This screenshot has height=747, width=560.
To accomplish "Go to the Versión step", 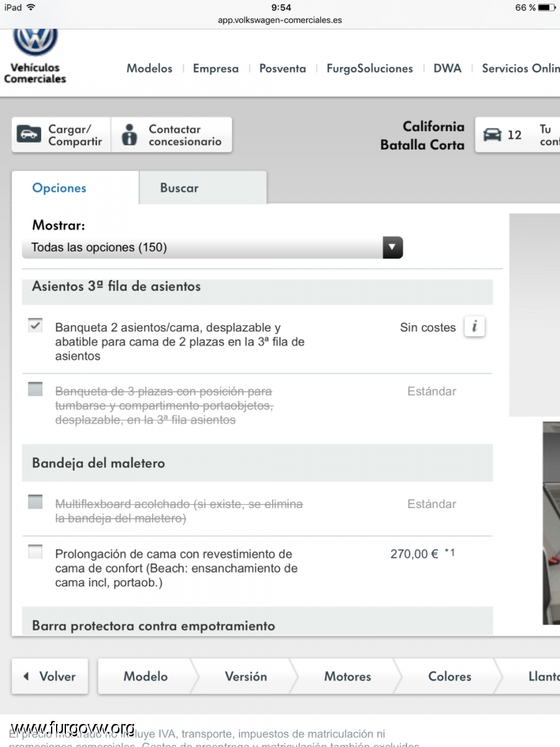I will 246,676.
